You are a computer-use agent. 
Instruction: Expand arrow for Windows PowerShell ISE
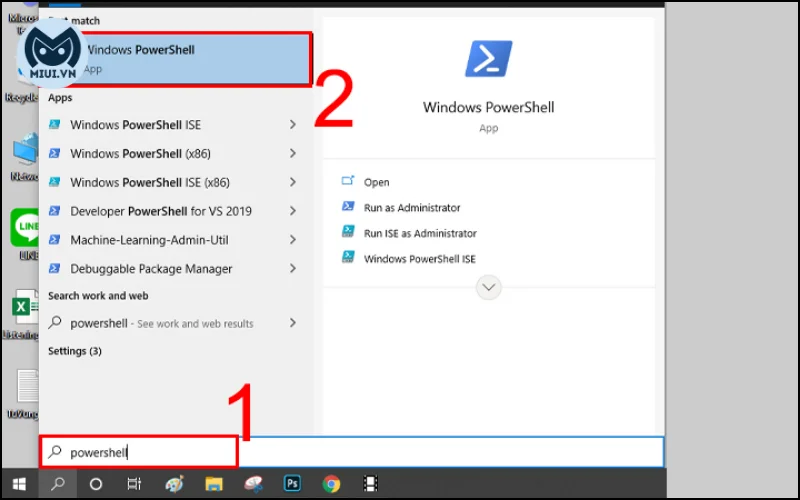[293, 124]
